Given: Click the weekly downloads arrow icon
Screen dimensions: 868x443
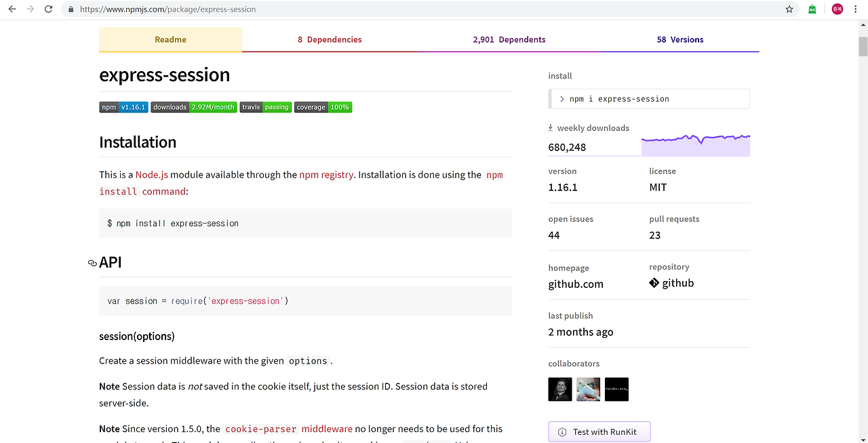Looking at the screenshot, I should tap(551, 127).
